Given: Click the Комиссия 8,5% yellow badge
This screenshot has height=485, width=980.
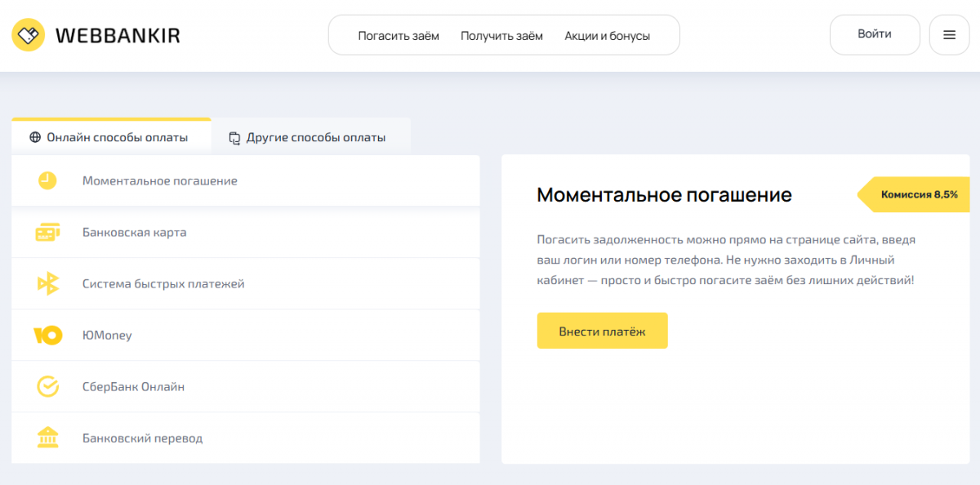Looking at the screenshot, I should [918, 194].
